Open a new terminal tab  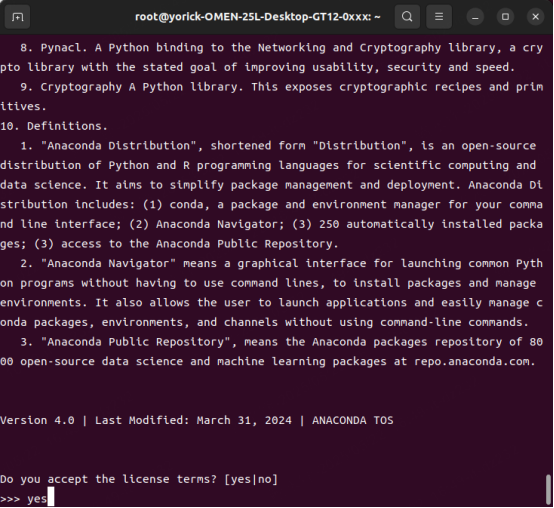pyautogui.click(x=17, y=17)
